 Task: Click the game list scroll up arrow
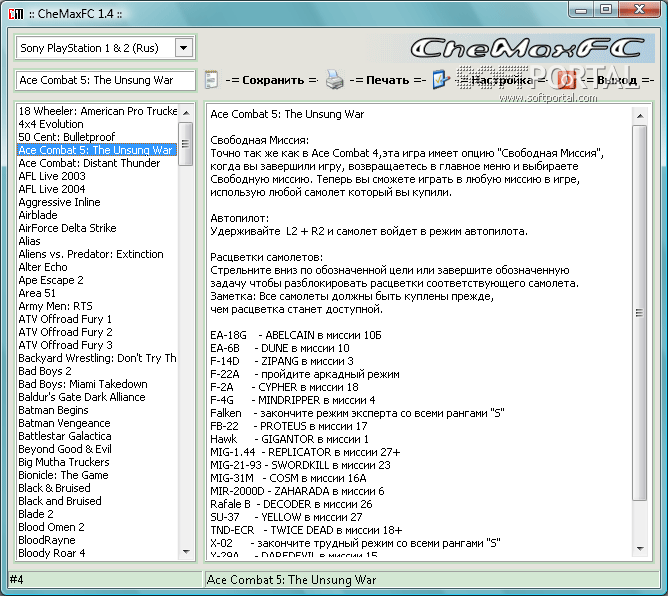(x=186, y=113)
